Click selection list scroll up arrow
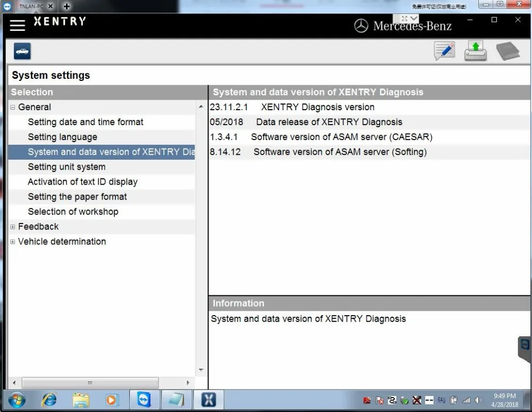532x412 pixels. [201, 106]
